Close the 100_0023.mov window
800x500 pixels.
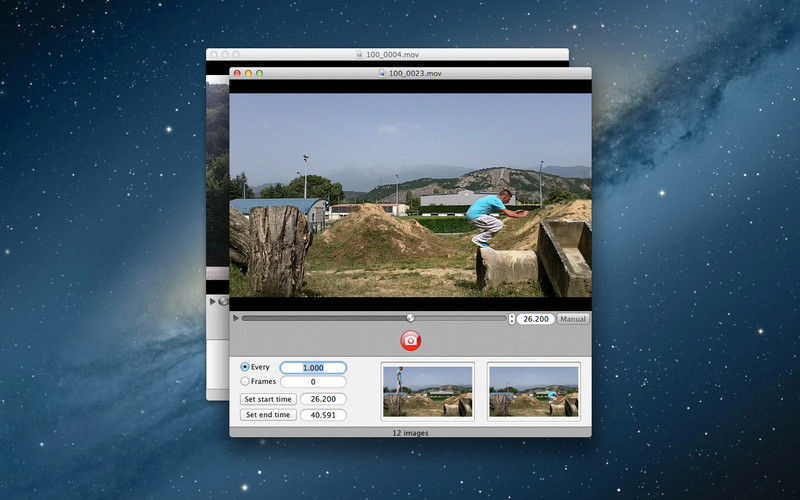click(237, 73)
